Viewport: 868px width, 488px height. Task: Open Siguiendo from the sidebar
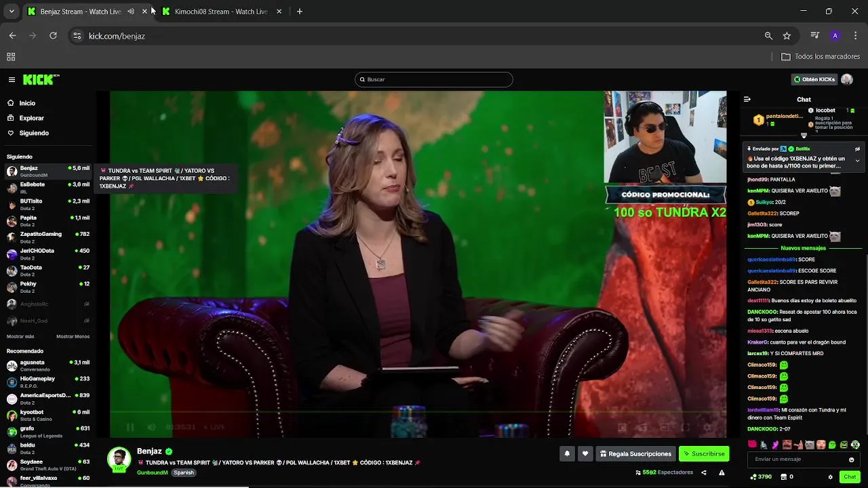tap(34, 133)
